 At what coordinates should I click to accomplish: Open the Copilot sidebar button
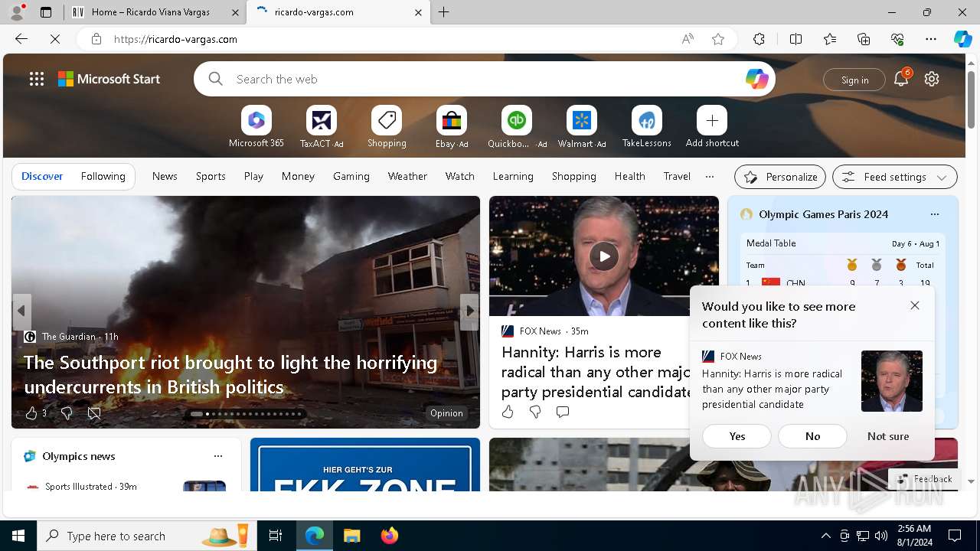click(962, 39)
